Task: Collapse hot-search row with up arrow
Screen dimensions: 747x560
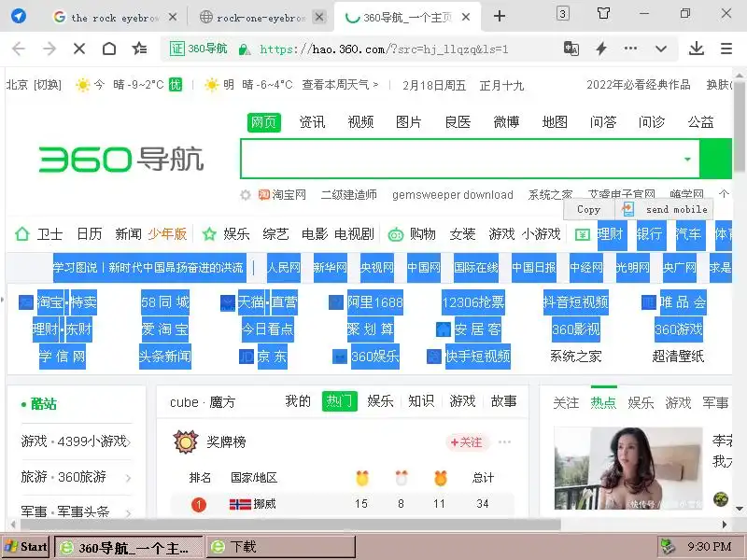Action: [x=724, y=194]
